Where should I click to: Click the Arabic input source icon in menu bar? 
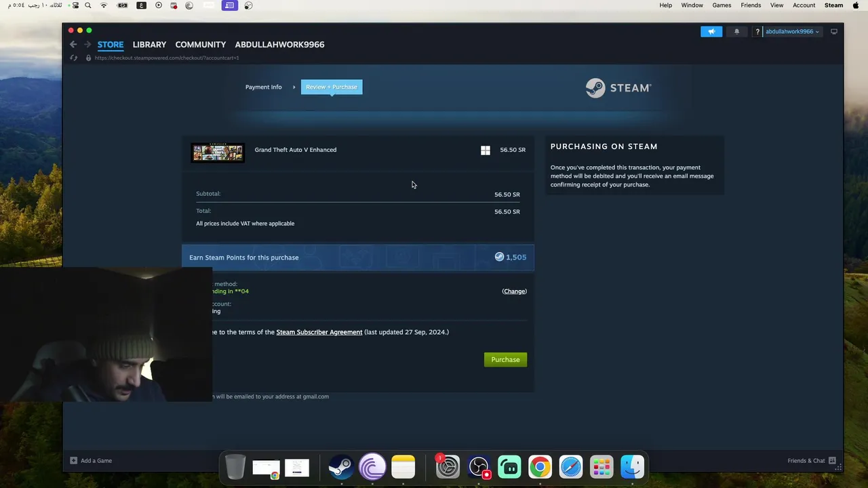[141, 5]
